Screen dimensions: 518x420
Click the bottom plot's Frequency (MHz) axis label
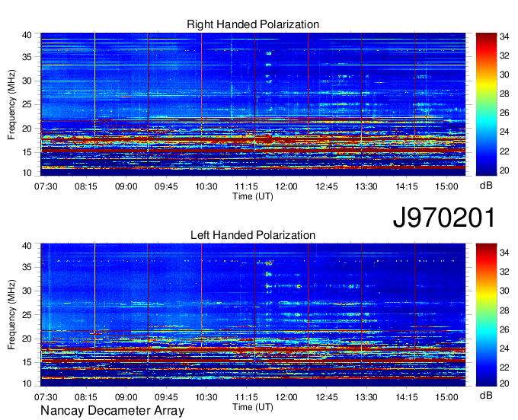pyautogui.click(x=11, y=315)
